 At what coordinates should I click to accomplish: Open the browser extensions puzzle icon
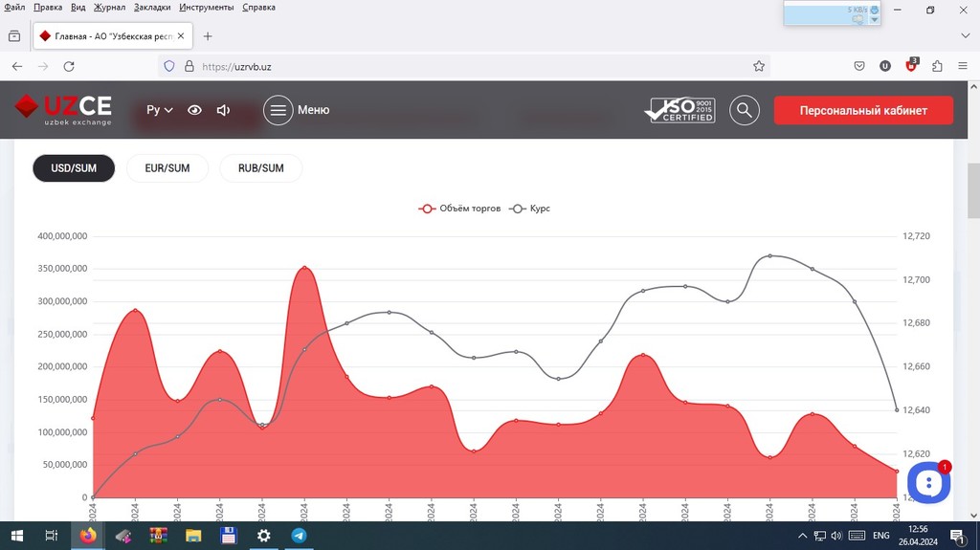point(937,67)
